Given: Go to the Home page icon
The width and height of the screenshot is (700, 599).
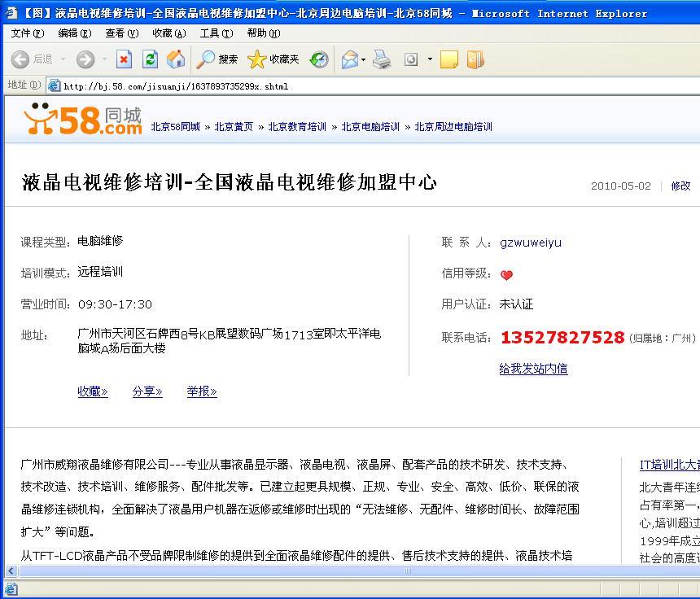Looking at the screenshot, I should click(175, 59).
